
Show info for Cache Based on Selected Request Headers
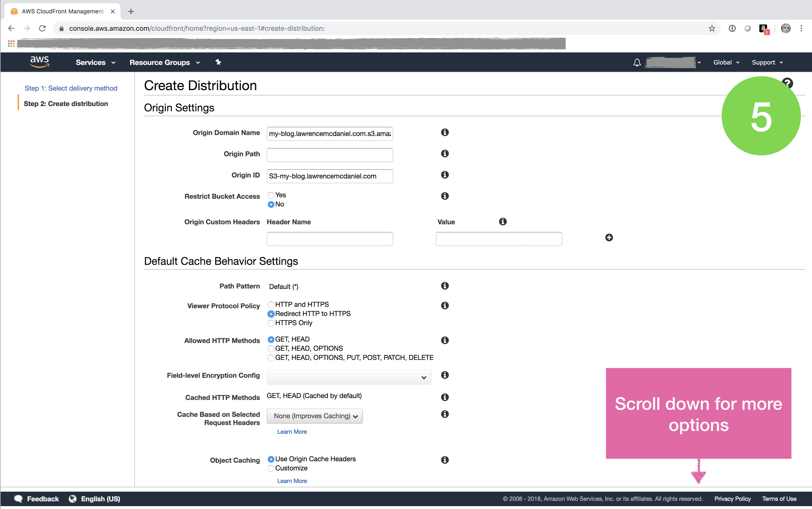445,414
